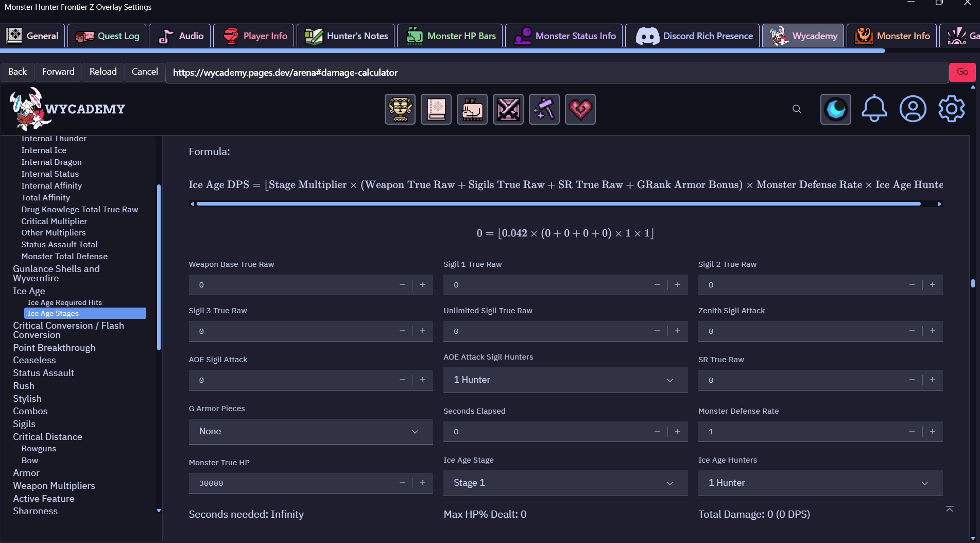Open the Monster Status Info tab

[x=564, y=36]
